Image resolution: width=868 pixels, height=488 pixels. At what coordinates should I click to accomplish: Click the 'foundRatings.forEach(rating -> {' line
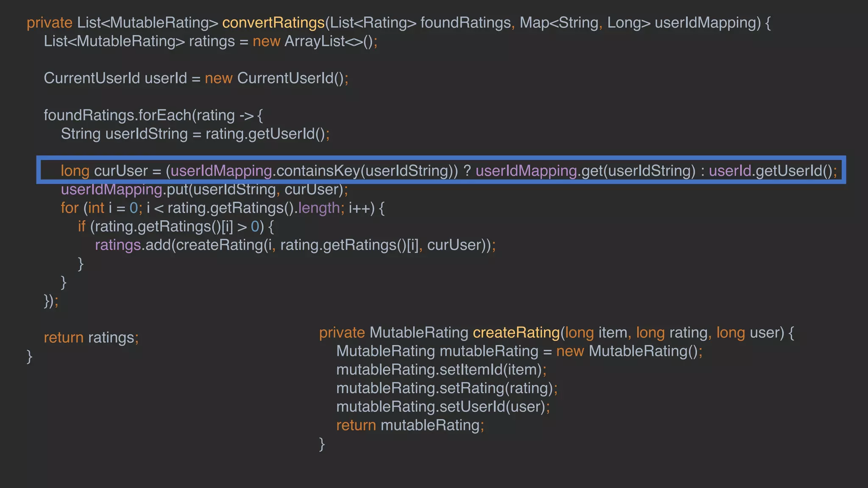(153, 115)
